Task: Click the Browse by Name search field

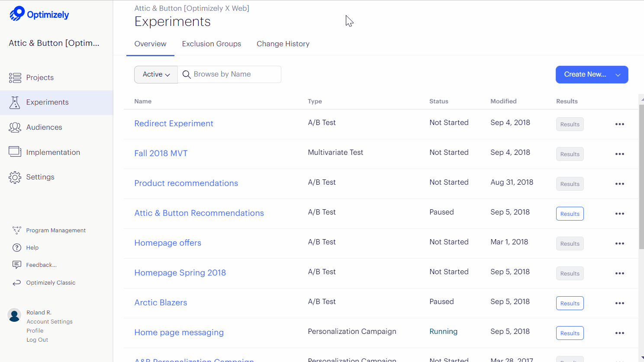Action: pyautogui.click(x=234, y=74)
